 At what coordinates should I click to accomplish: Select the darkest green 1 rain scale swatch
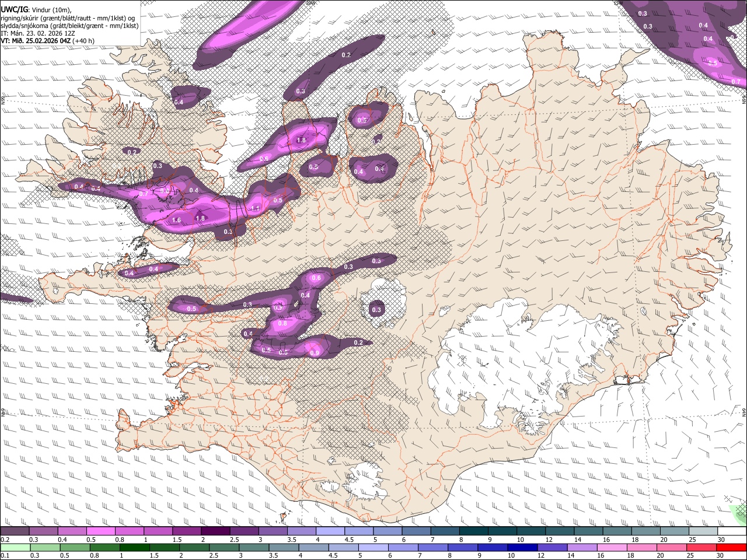(134, 547)
